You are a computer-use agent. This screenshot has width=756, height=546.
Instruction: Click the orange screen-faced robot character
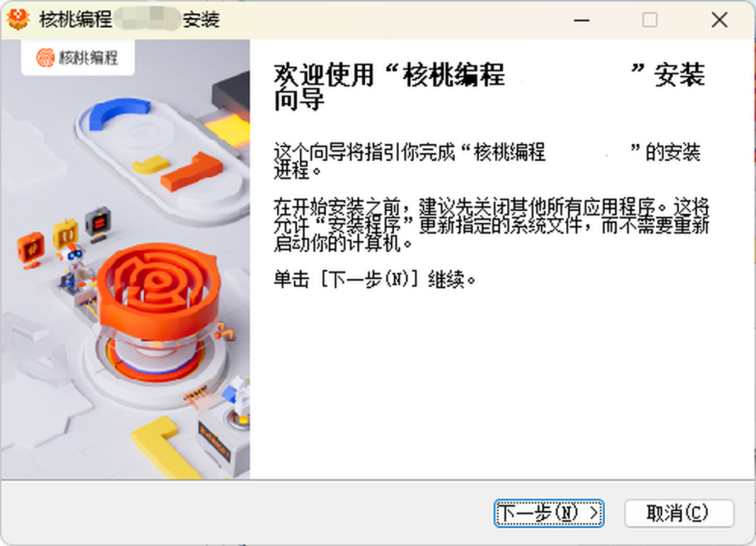pyautogui.click(x=30, y=248)
